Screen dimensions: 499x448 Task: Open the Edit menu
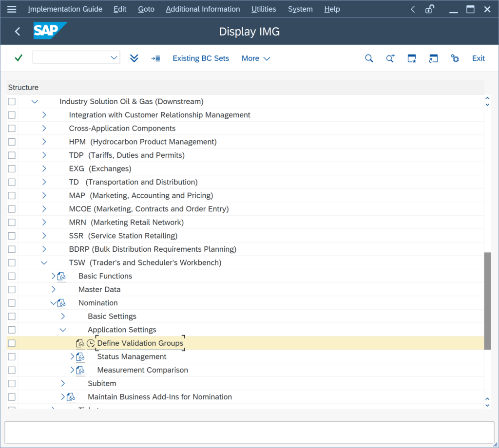[120, 9]
